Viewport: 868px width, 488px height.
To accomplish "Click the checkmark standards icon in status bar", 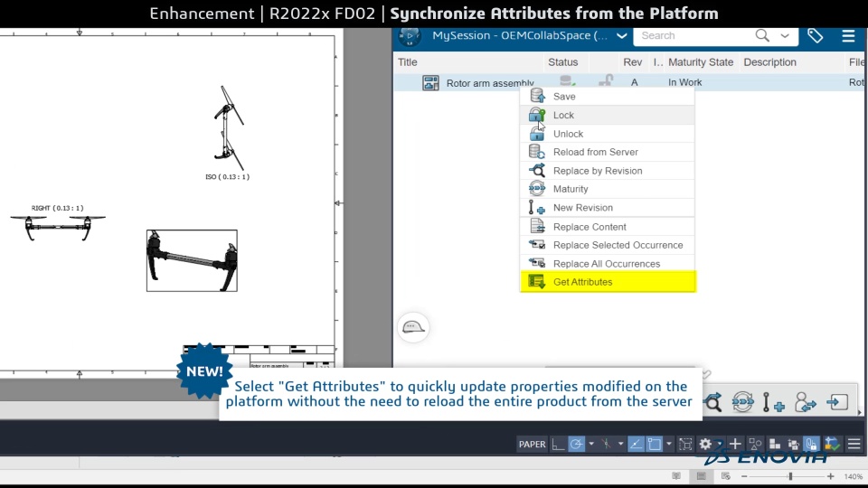I will (832, 444).
